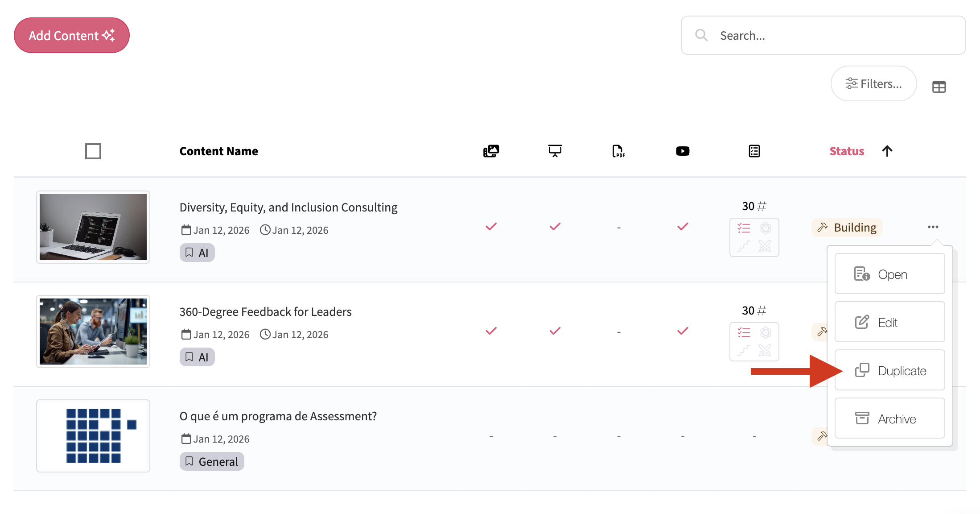Choose Duplicate from the context menu
Screen dimensions: 980x514
click(x=889, y=370)
